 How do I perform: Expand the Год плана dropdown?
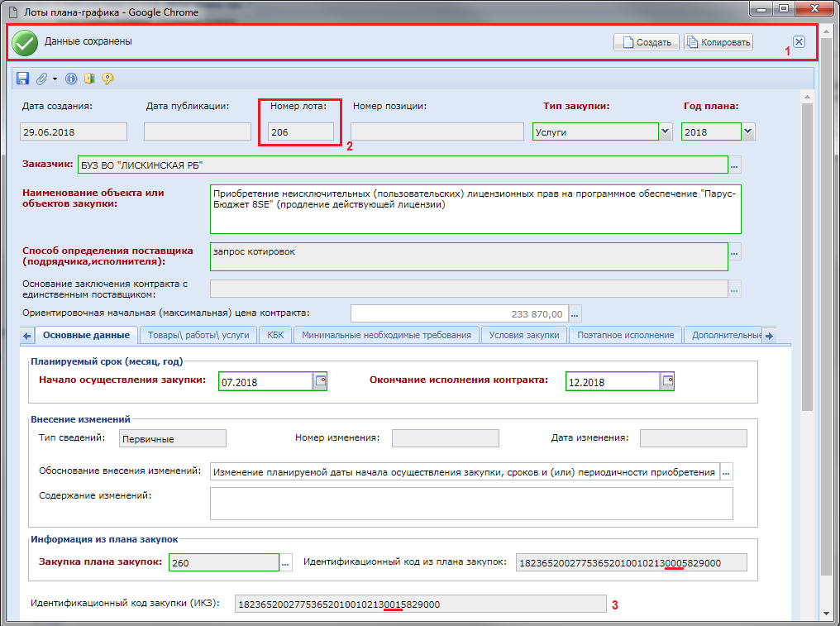tap(747, 131)
